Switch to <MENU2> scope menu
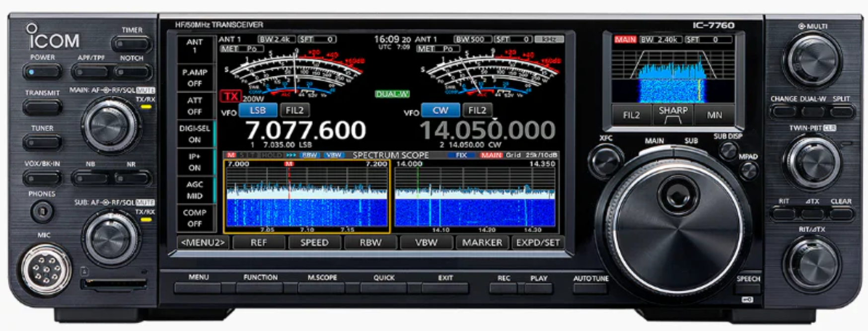Viewport: 868px width, 331px height. pyautogui.click(x=203, y=243)
